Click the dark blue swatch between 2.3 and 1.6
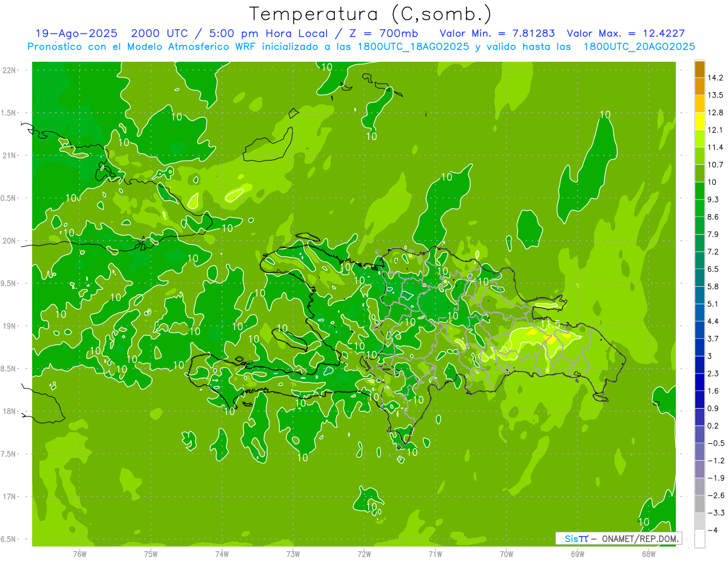This screenshot has height=562, width=728. pyautogui.click(x=699, y=382)
